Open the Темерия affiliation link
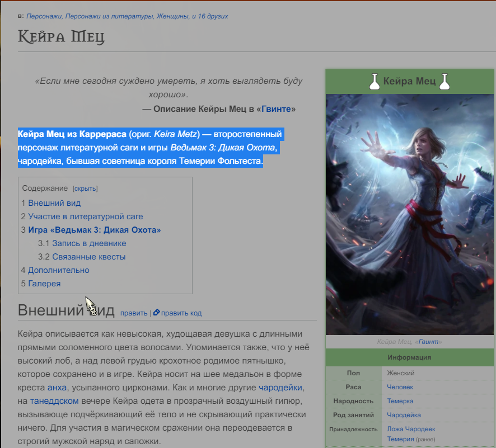The height and width of the screenshot is (448, 496). (x=400, y=439)
